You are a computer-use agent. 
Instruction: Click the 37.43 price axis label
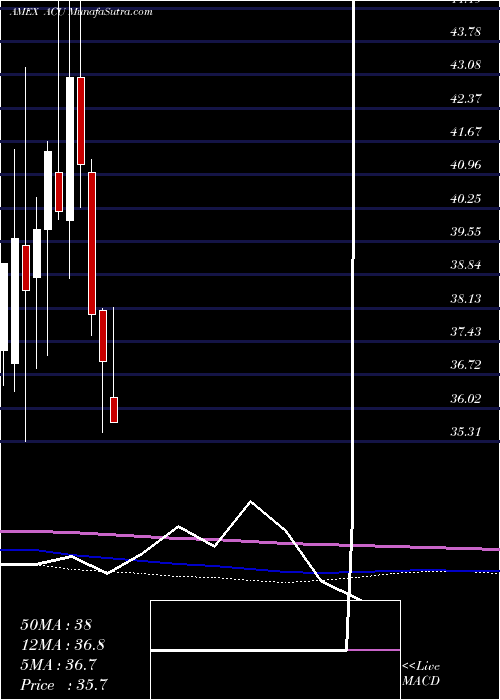pos(466,332)
